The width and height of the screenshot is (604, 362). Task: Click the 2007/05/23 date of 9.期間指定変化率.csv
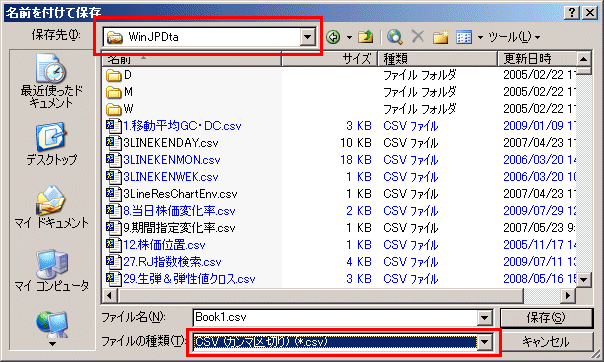pos(539,228)
